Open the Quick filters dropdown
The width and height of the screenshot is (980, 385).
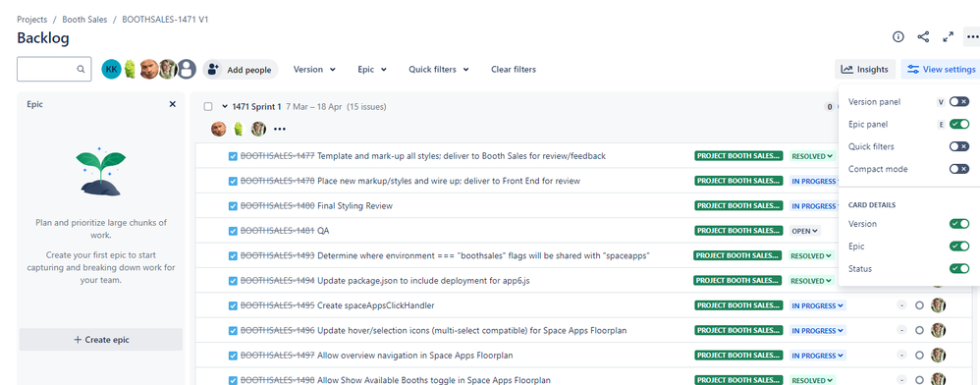[439, 70]
